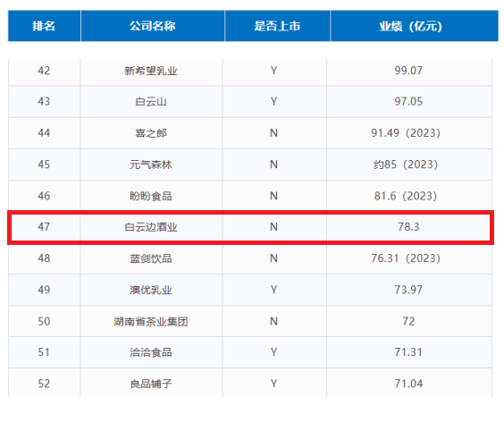
Task: Select 元气森林 in the table
Action: click(151, 165)
